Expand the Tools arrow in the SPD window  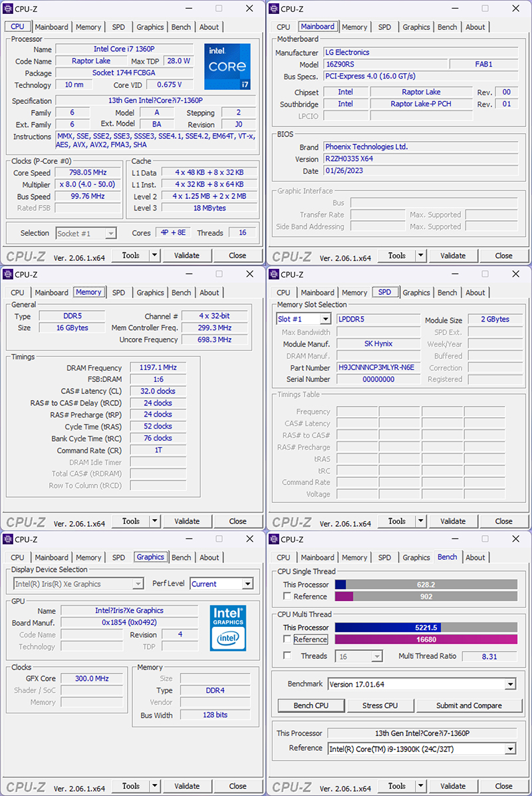tap(421, 521)
